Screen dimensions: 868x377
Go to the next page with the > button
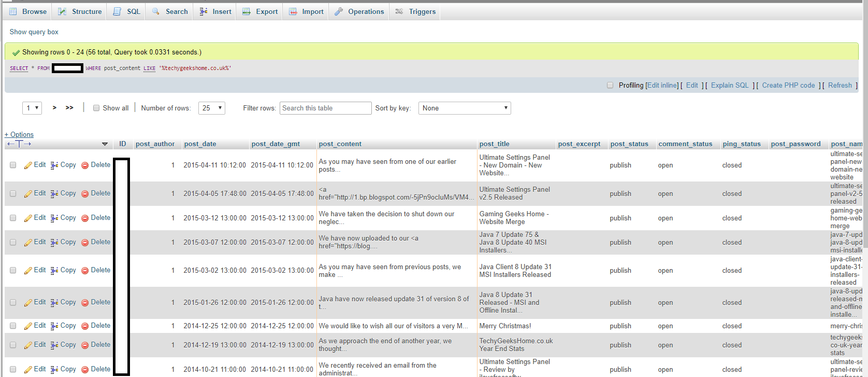coord(54,108)
